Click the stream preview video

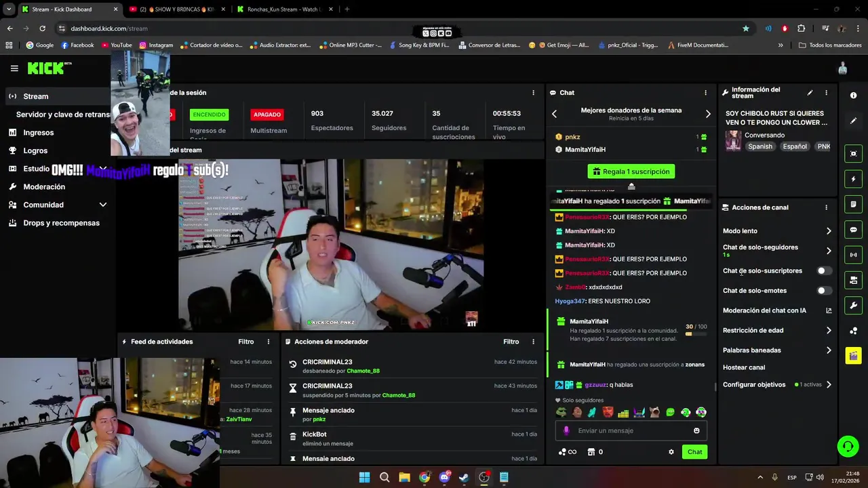pyautogui.click(x=331, y=244)
